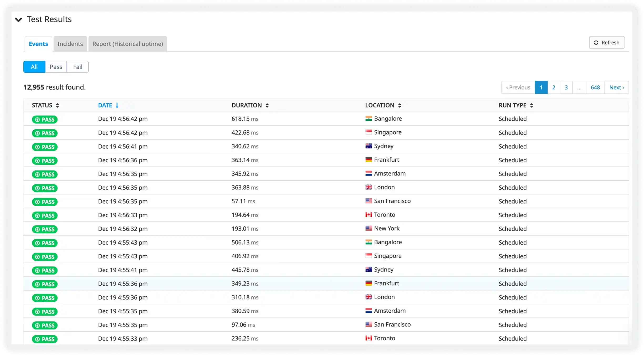Show All results filter
The image size is (644, 356).
(x=34, y=67)
